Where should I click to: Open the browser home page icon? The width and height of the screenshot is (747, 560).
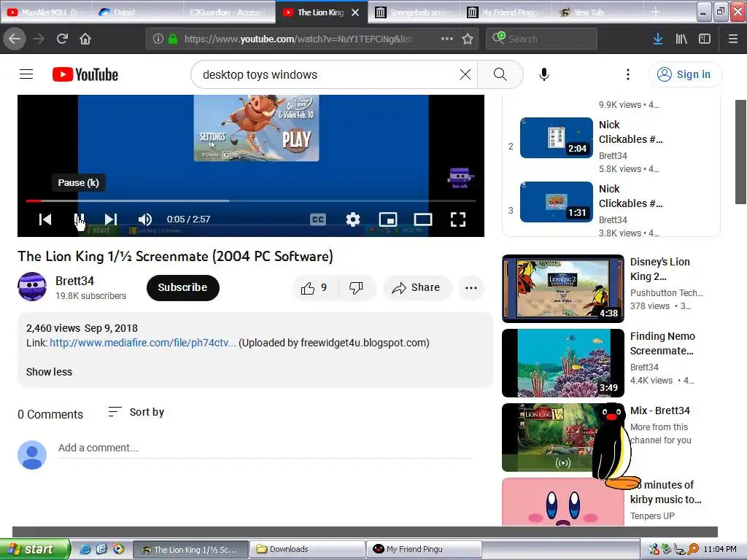coord(85,39)
